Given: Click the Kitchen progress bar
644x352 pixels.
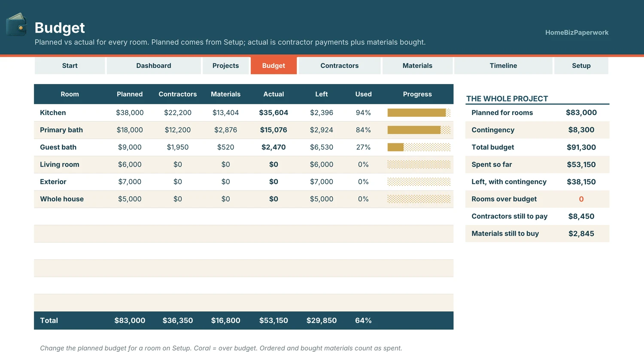Looking at the screenshot, I should coord(419,112).
